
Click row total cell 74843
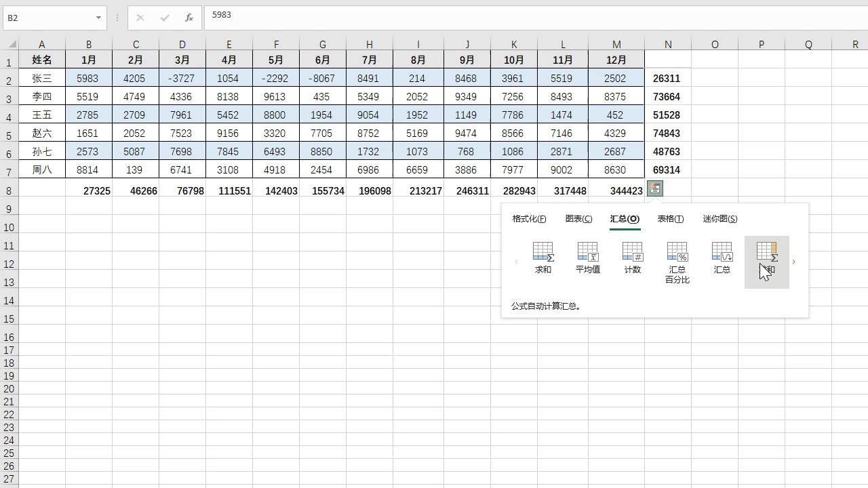tap(668, 133)
